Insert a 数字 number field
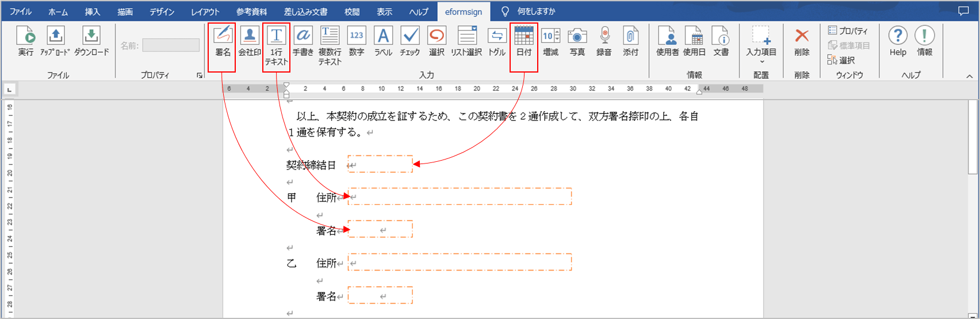Screen dimensions: 980x319 357,41
